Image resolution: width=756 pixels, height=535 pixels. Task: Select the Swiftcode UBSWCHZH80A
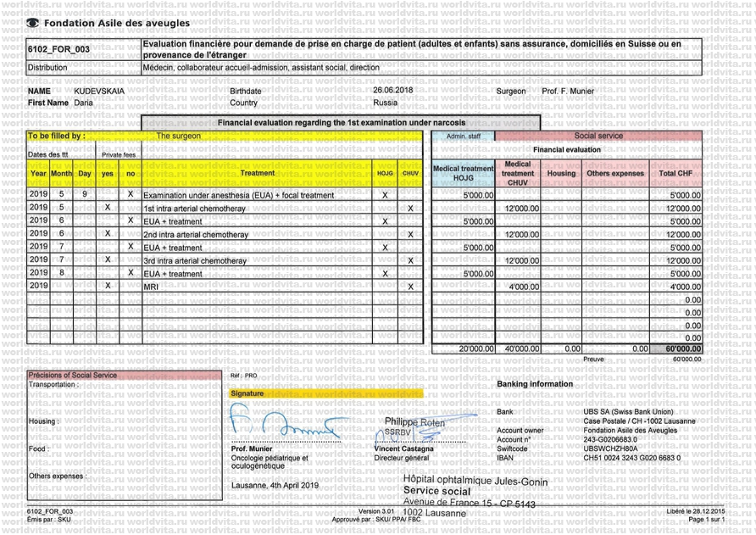tap(610, 449)
